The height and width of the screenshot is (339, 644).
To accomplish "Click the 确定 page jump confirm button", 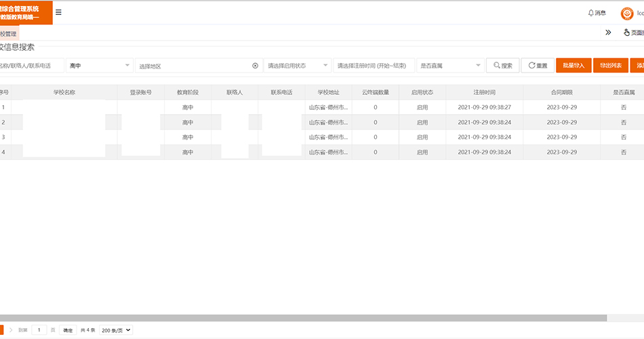I will 68,330.
